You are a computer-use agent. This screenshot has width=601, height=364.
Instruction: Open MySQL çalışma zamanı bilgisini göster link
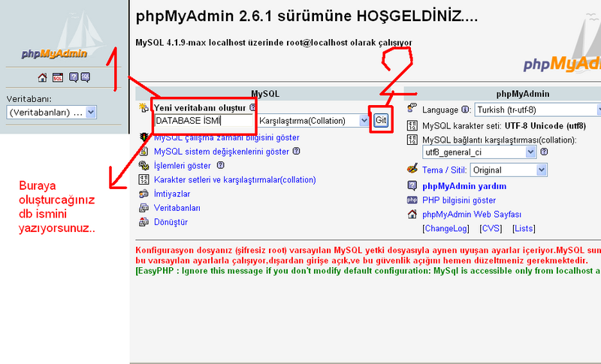tap(227, 137)
